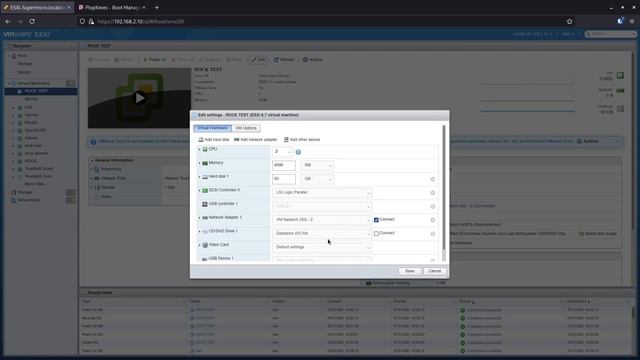The width and height of the screenshot is (640, 360).
Task: Toggle Connect checkbox for CD/DVD Drive 1
Action: (376, 233)
